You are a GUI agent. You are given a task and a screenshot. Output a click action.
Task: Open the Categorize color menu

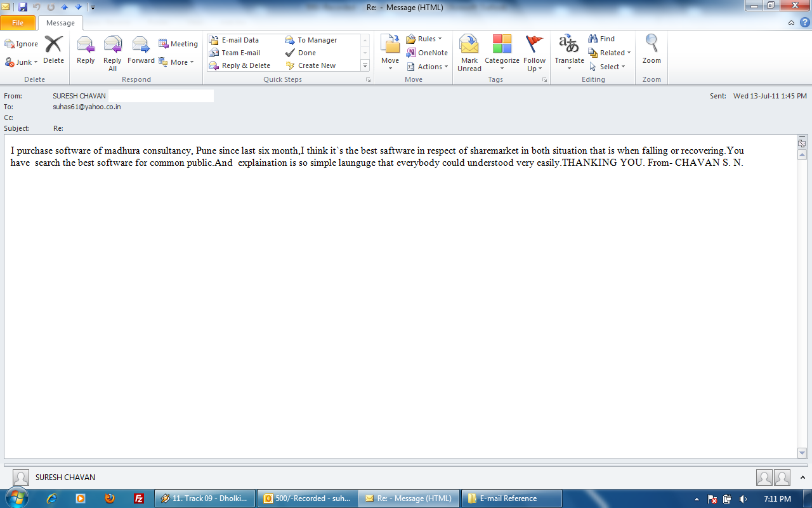pos(502,53)
